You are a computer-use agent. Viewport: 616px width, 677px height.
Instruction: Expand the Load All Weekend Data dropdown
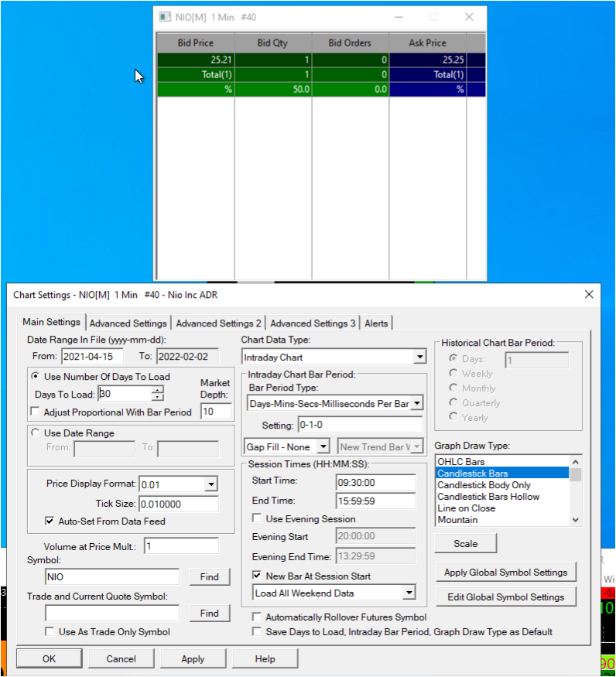(409, 593)
